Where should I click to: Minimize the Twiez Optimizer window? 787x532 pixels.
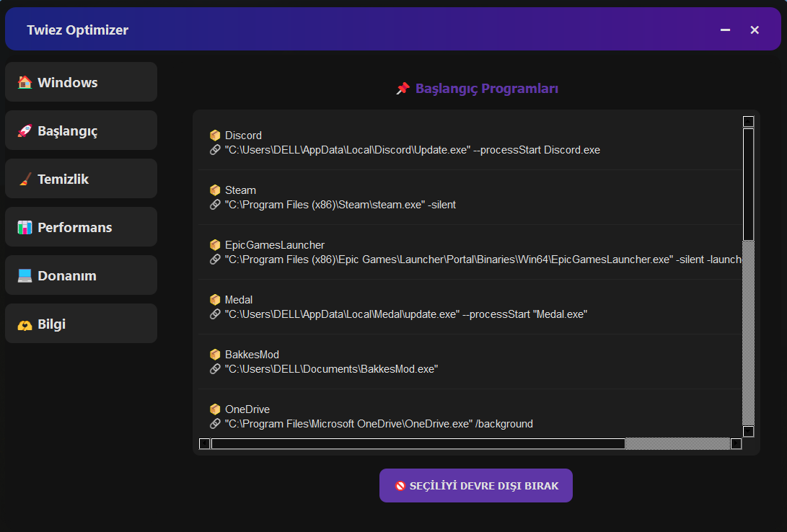tap(725, 30)
